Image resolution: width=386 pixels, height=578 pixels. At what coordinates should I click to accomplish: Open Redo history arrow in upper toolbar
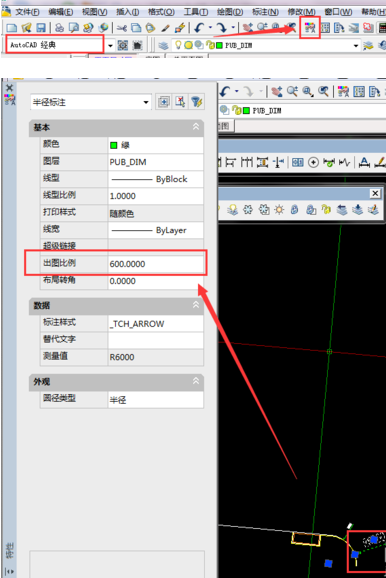[x=233, y=27]
